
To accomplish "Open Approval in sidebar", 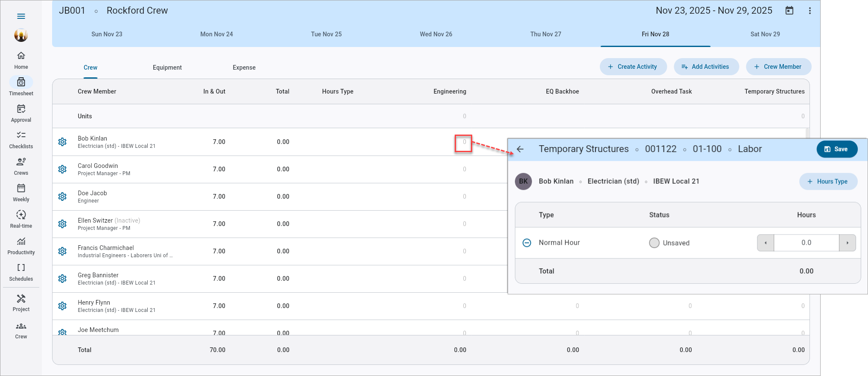I will click(21, 113).
